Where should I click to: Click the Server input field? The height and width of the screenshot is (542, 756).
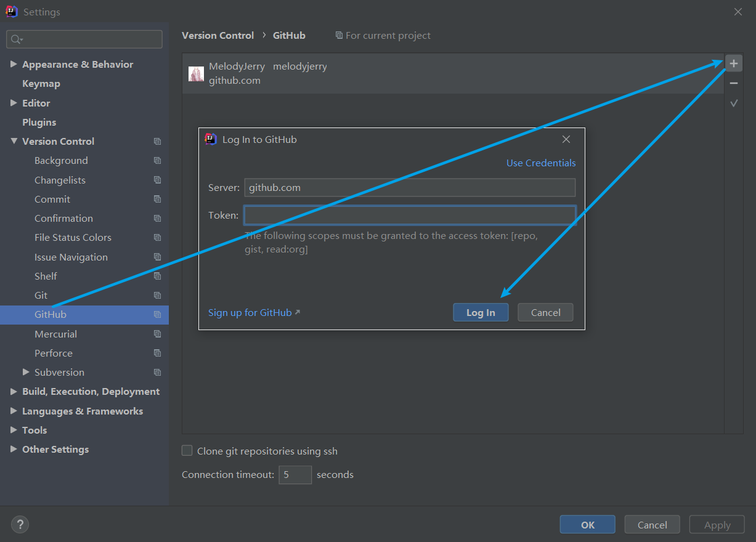click(410, 188)
